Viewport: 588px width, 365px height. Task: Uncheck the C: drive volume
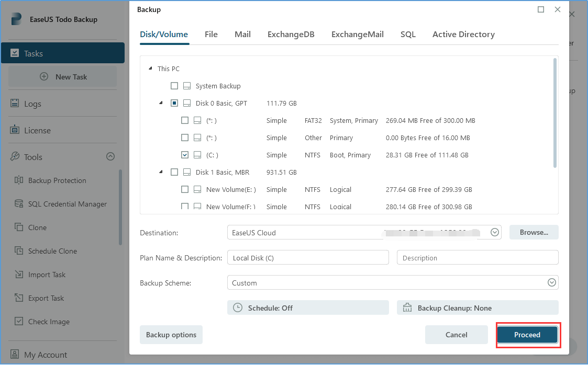[x=185, y=155]
